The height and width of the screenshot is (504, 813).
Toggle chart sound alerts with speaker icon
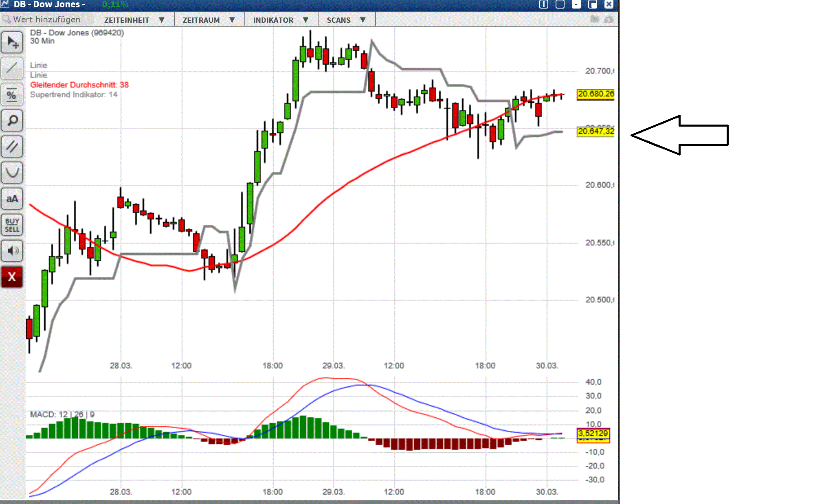[x=12, y=251]
